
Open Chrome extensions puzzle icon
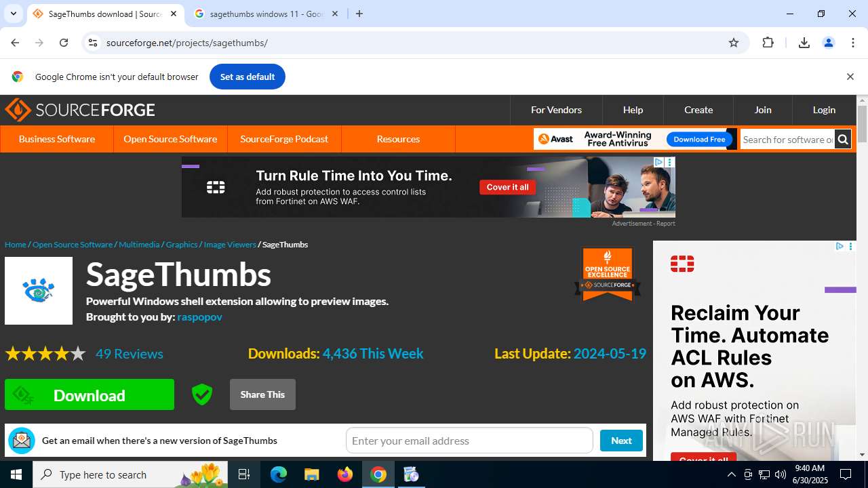tap(768, 43)
